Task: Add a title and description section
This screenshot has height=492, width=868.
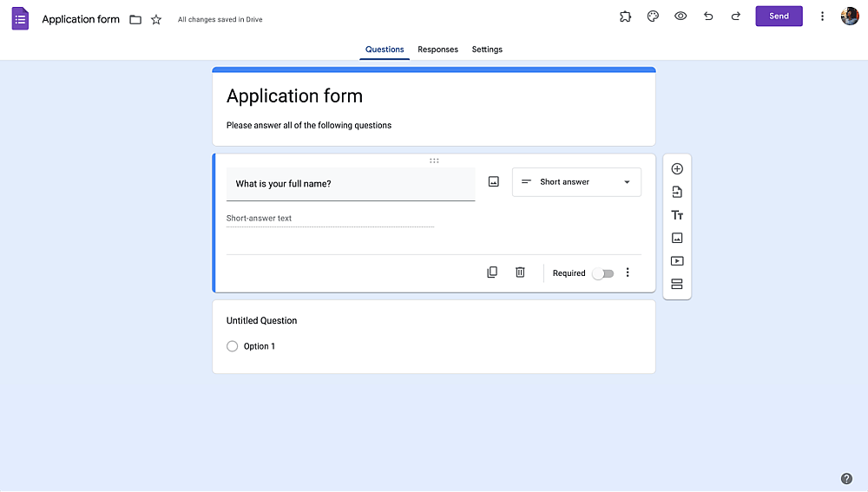Action: pos(677,215)
